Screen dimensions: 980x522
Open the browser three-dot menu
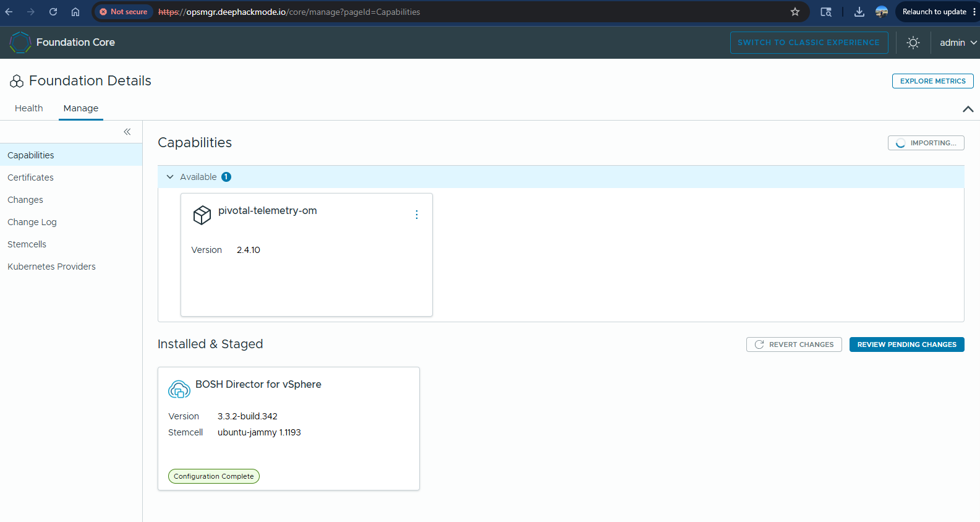tap(974, 12)
